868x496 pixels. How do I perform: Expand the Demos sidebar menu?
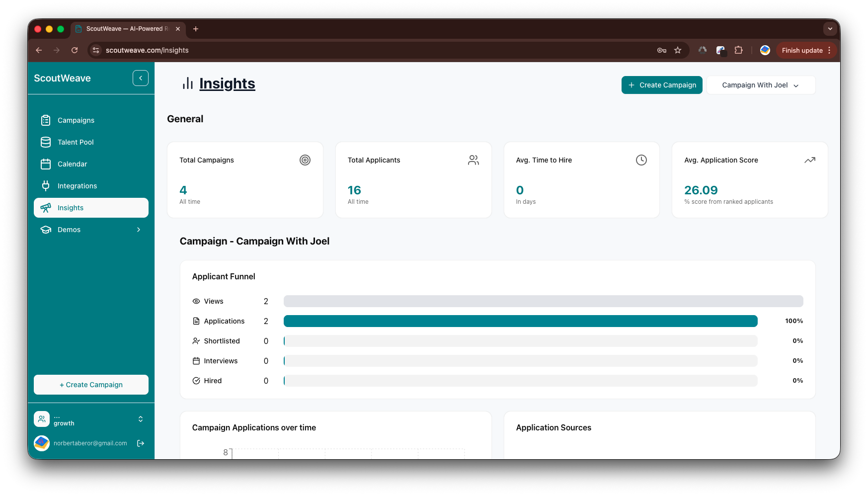tap(91, 230)
